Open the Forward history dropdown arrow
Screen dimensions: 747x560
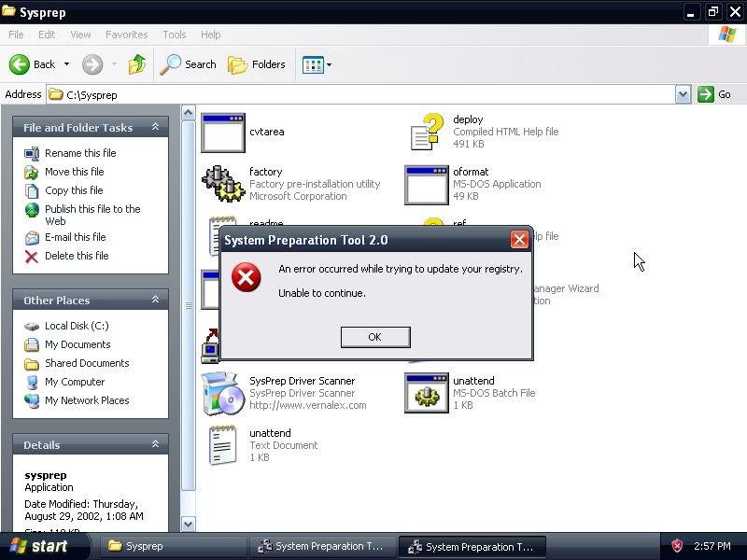(114, 64)
